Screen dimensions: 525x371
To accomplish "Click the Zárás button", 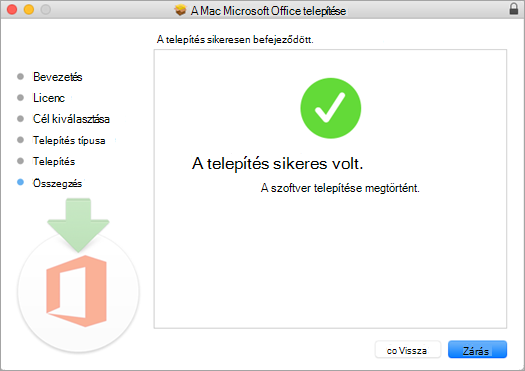I will [477, 350].
